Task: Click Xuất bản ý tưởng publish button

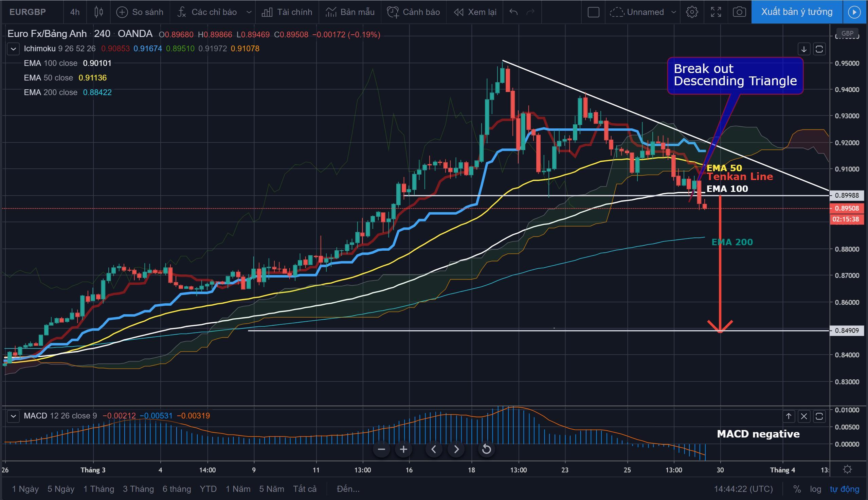Action: (x=797, y=12)
